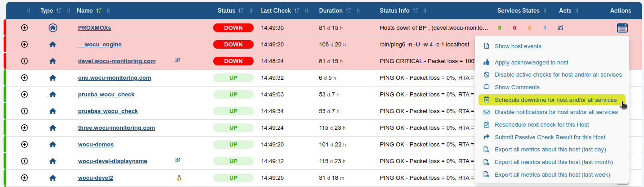The image size is (644, 187).
Task: Click the Last Check time 14:49:35
Action: coord(273,28)
